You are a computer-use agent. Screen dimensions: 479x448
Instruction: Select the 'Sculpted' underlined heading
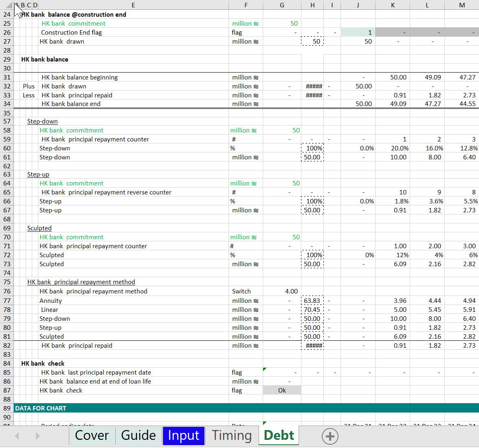[40, 228]
